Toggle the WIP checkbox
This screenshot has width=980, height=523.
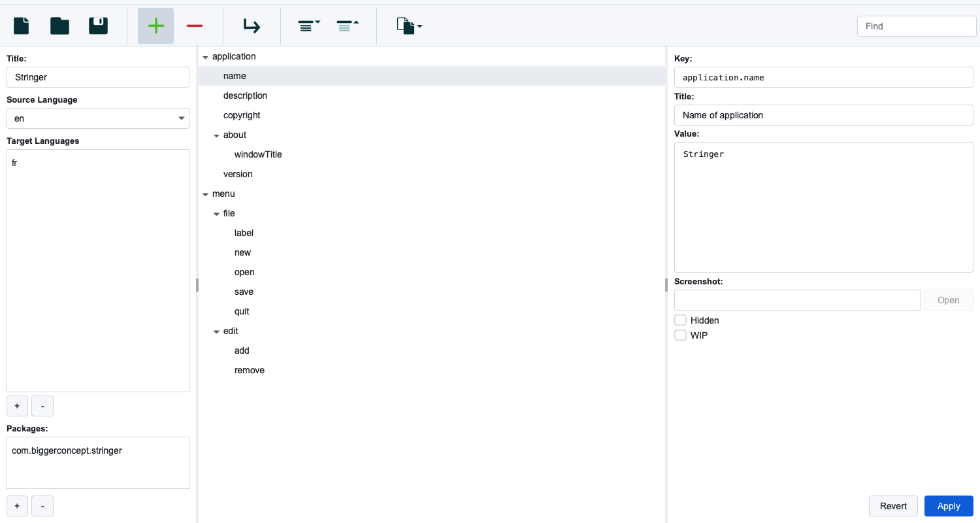[681, 335]
